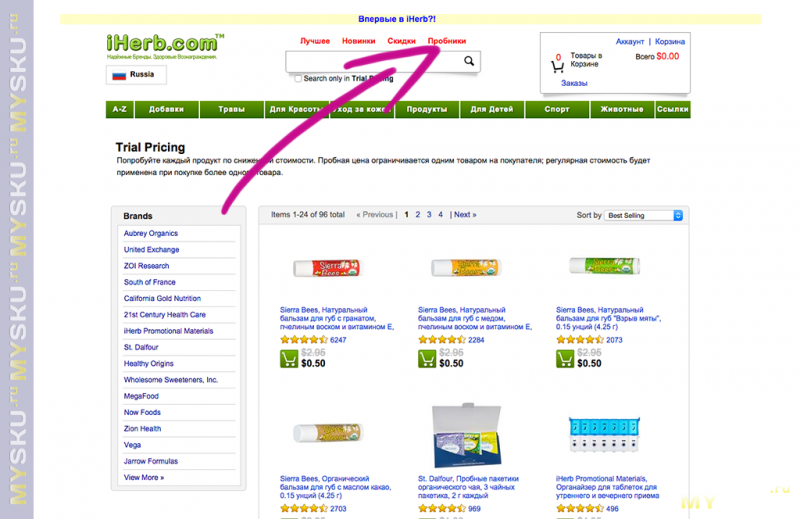Click star rating with 2073 reviews
The width and height of the screenshot is (800, 519).
pyautogui.click(x=580, y=340)
